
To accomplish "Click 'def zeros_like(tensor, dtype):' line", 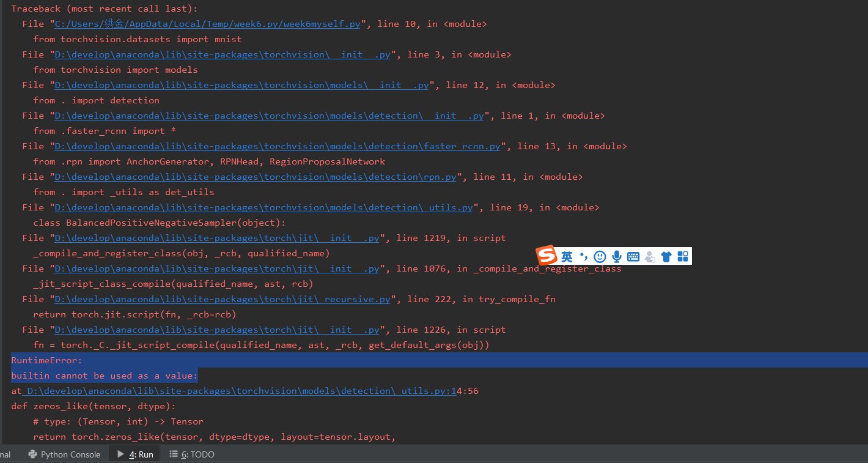I will (94, 406).
